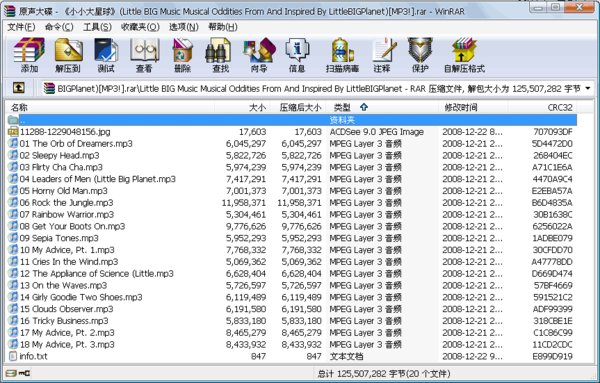
Task: Click the WinRAR icon in the title bar
Action: (10, 11)
